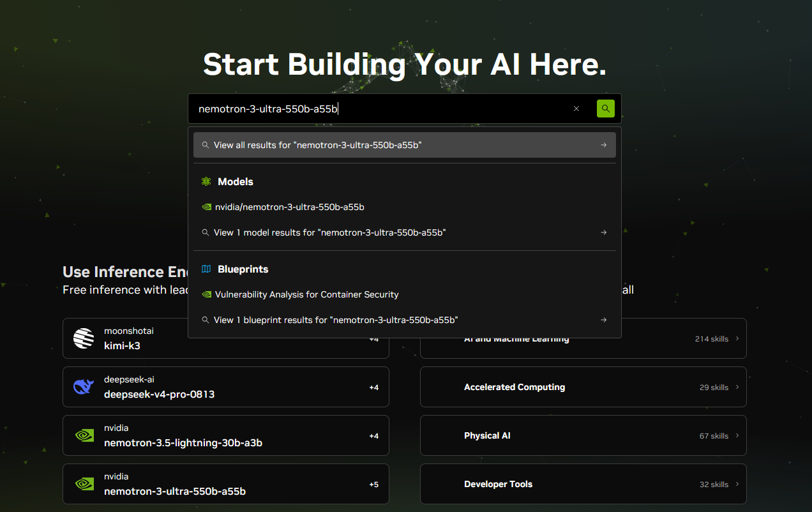Click the Start Building Your AI Here heading

(x=405, y=64)
